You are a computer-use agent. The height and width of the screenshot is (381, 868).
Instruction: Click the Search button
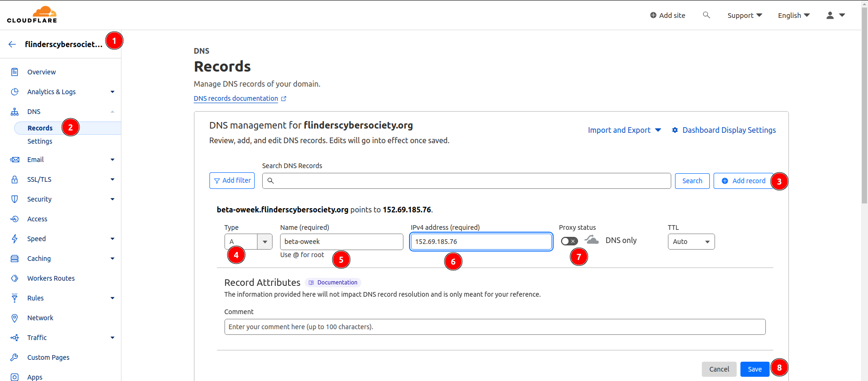(x=692, y=181)
